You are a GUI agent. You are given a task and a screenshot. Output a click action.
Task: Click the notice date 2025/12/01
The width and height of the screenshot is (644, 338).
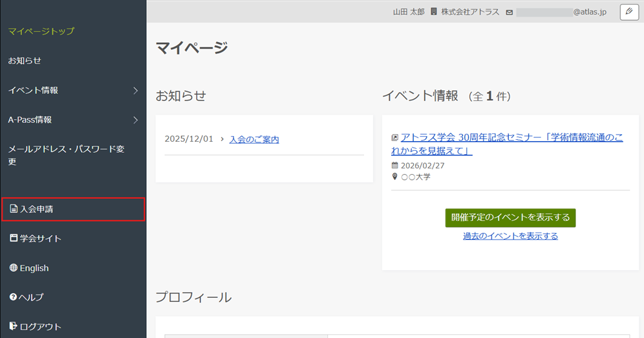pyautogui.click(x=189, y=139)
